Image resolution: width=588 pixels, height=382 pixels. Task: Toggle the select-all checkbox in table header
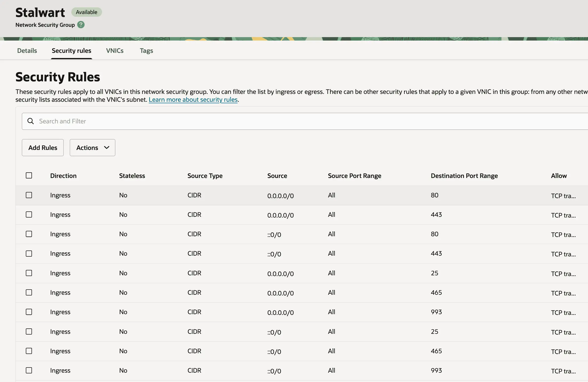(x=29, y=176)
